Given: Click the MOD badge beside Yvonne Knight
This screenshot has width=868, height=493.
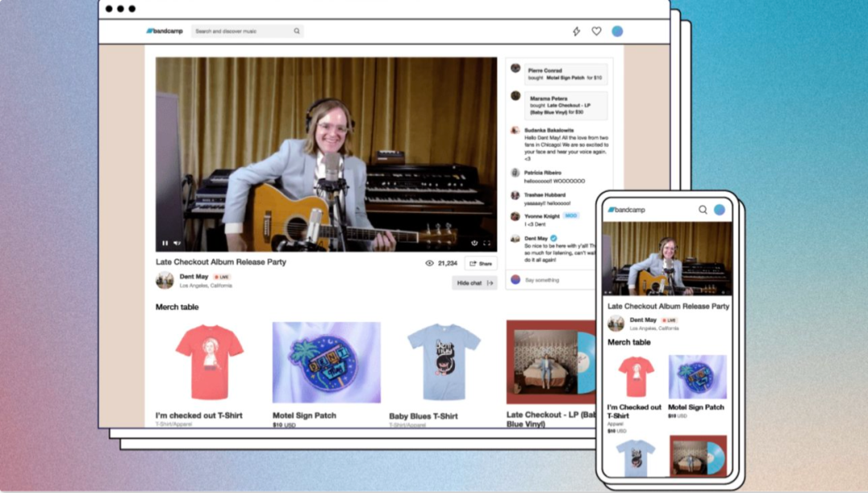Looking at the screenshot, I should pyautogui.click(x=571, y=216).
